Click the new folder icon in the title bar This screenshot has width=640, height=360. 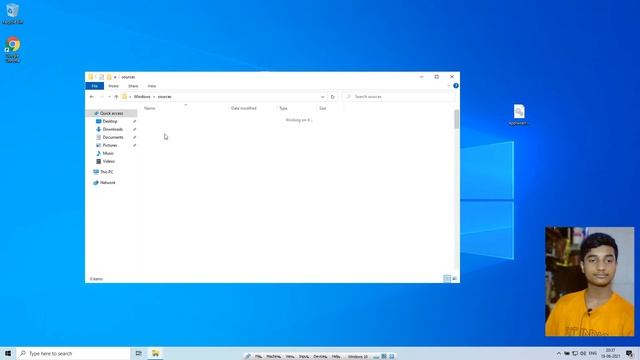coord(109,77)
